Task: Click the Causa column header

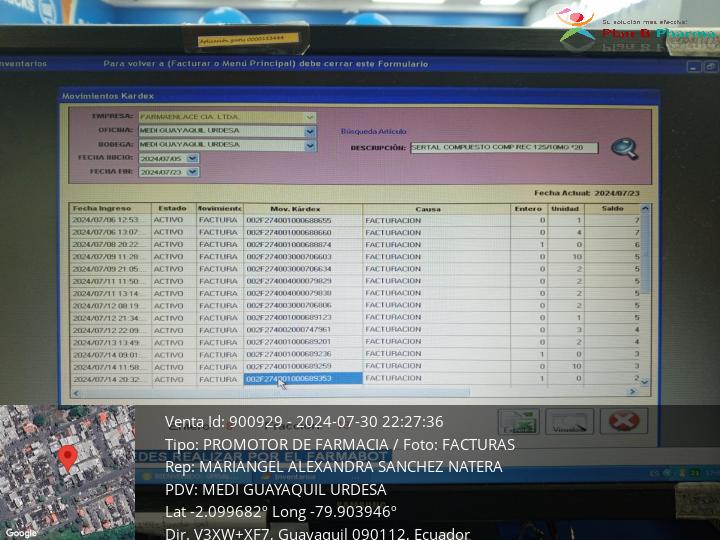Action: pyautogui.click(x=436, y=209)
